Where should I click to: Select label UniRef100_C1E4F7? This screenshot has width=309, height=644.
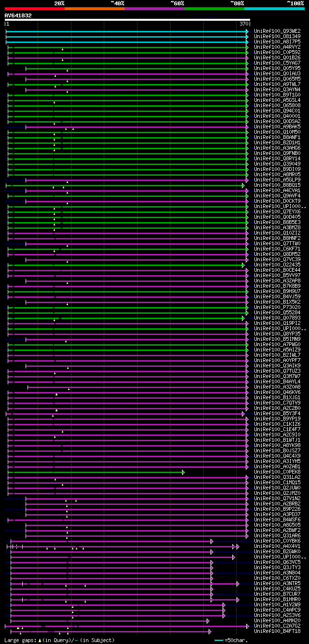pyautogui.click(x=277, y=430)
